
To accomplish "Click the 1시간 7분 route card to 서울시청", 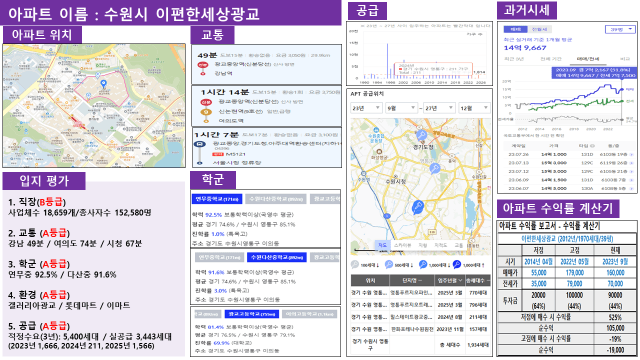I will point(267,147).
